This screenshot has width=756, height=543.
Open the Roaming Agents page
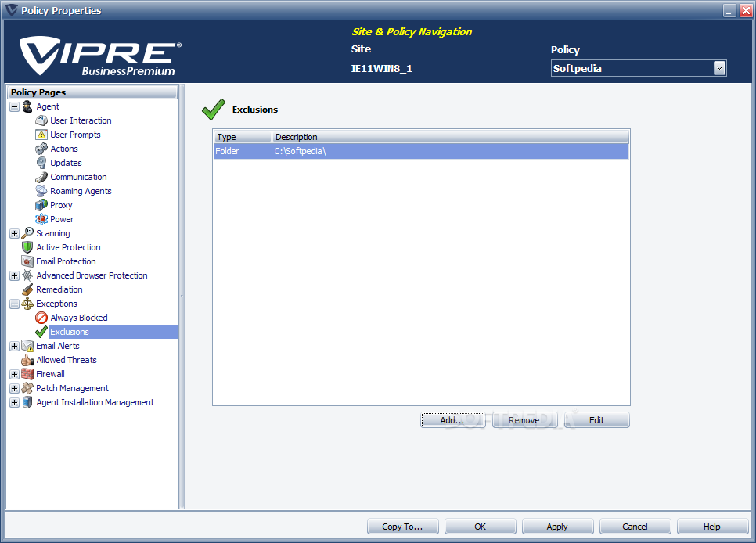click(81, 191)
